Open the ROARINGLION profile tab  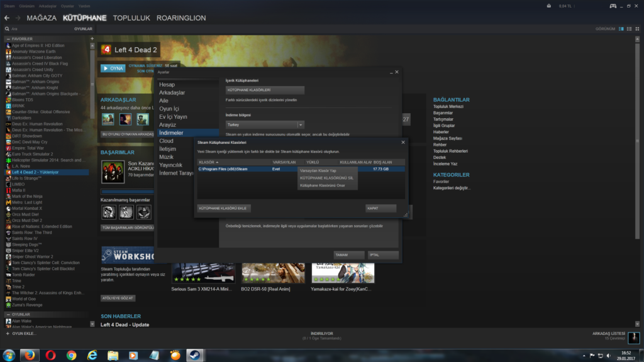click(x=181, y=18)
